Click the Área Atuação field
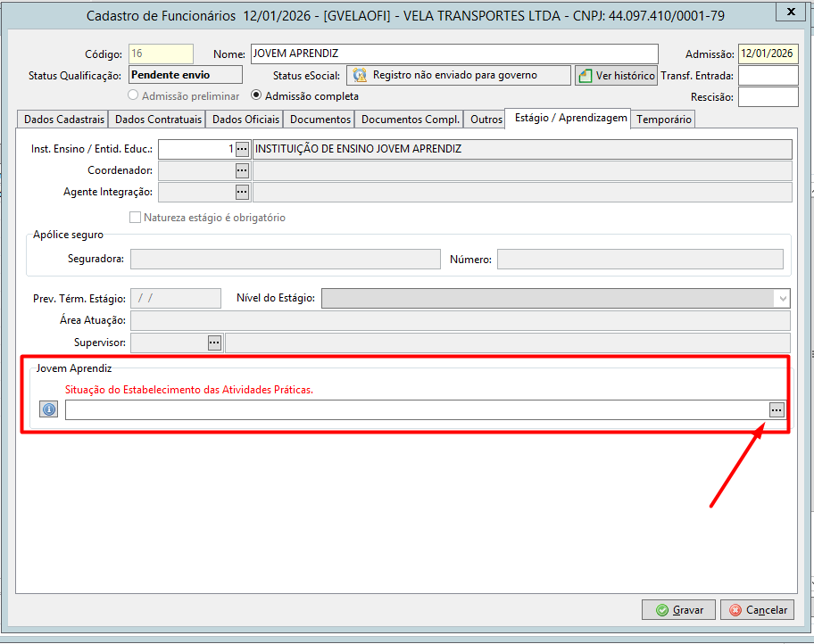The width and height of the screenshot is (814, 644). 460,321
